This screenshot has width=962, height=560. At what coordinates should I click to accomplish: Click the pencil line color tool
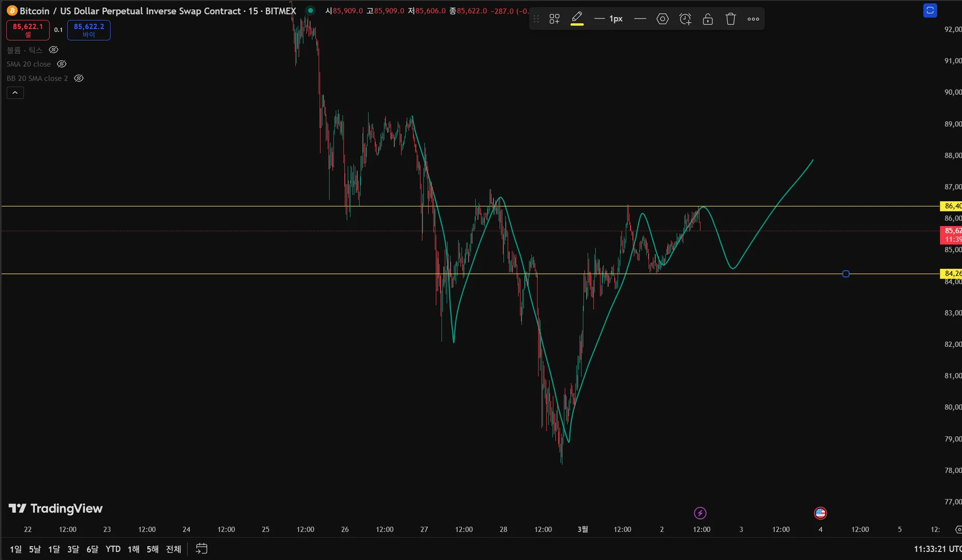[x=577, y=19]
